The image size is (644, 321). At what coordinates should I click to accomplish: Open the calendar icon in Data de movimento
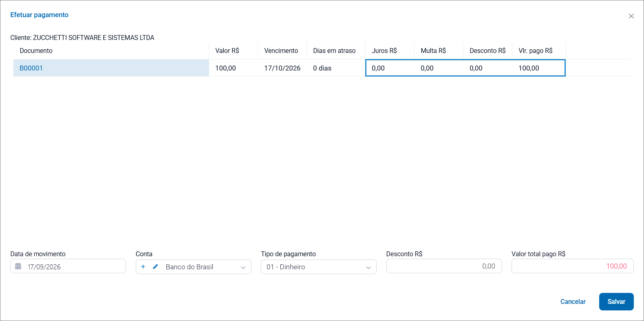(18, 266)
